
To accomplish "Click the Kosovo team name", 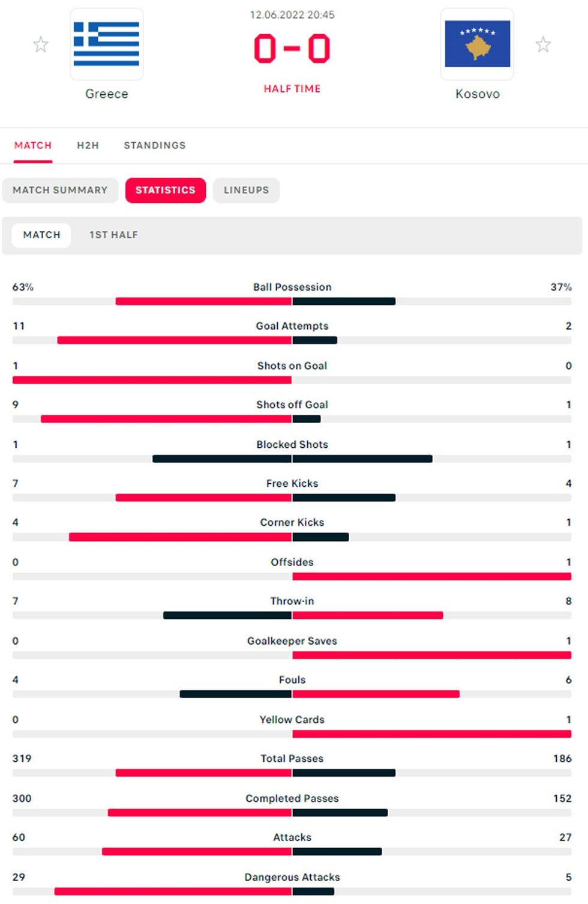I will coord(477,94).
